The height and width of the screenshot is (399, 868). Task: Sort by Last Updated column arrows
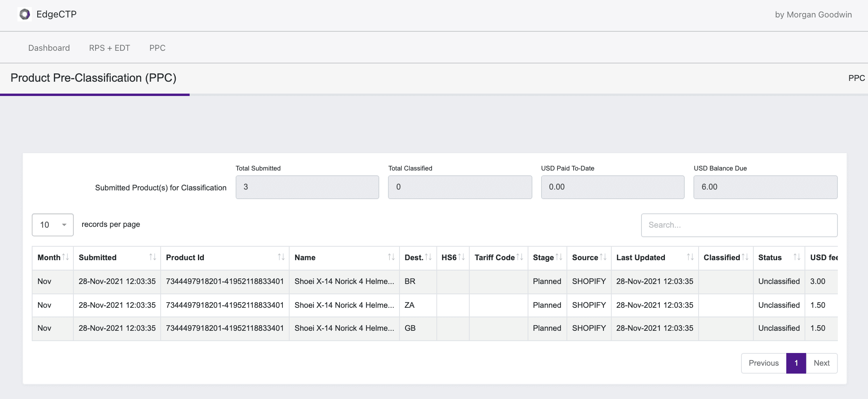click(x=690, y=257)
